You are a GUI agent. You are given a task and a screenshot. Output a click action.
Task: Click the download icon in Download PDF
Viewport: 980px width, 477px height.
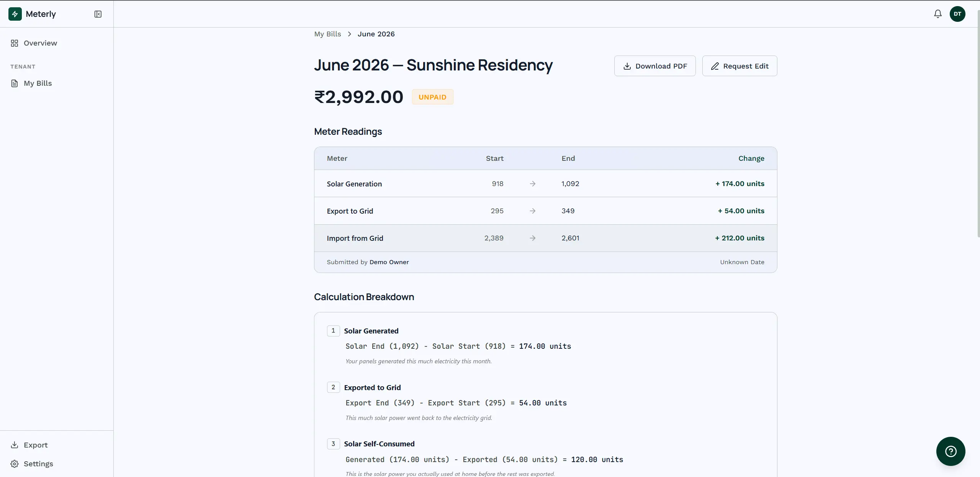(x=627, y=66)
